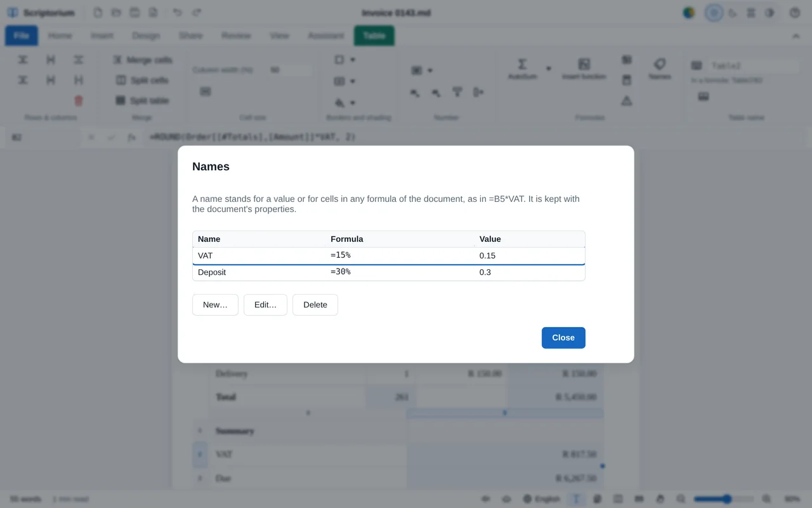Toggle the half-circle contrast icon
This screenshot has height=508, width=812.
click(x=769, y=13)
